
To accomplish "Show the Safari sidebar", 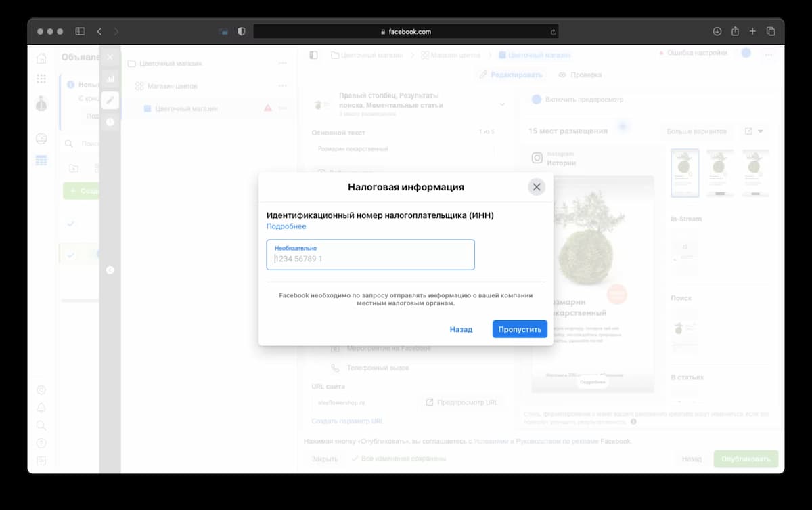I will [80, 31].
